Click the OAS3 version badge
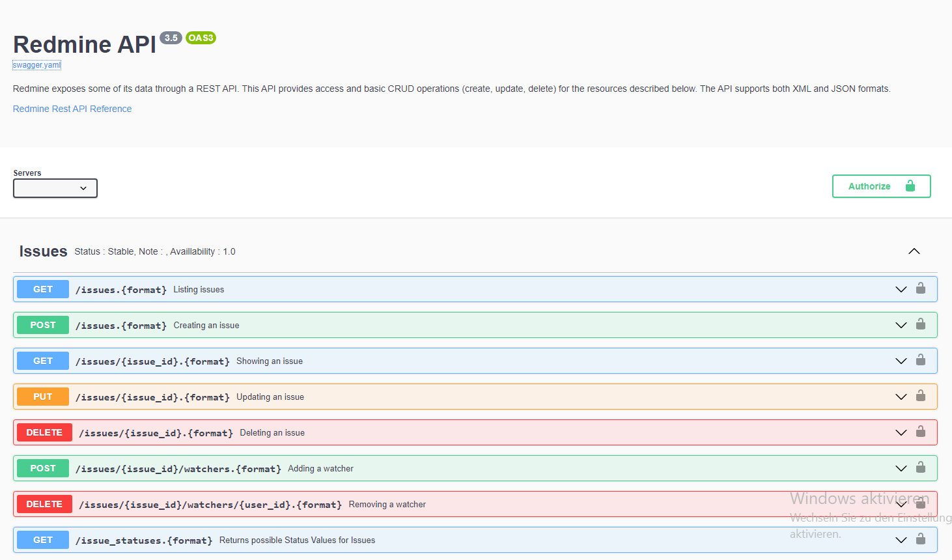Screen dimensions: 952x560 click(201, 38)
